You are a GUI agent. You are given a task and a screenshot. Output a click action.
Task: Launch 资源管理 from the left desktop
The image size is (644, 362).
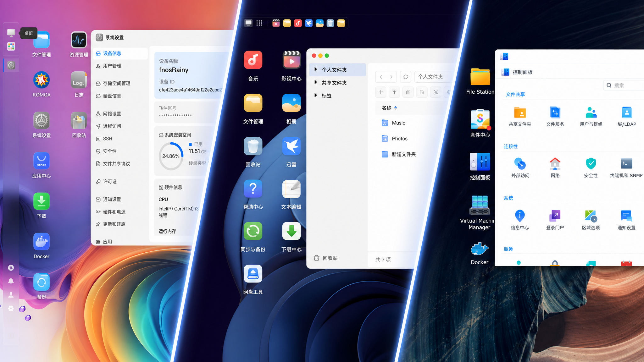79,40
